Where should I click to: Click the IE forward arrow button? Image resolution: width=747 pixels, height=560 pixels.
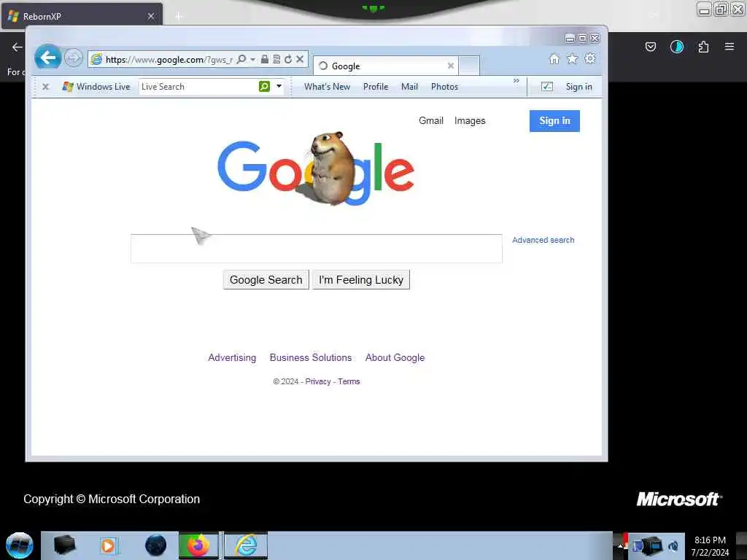click(74, 58)
